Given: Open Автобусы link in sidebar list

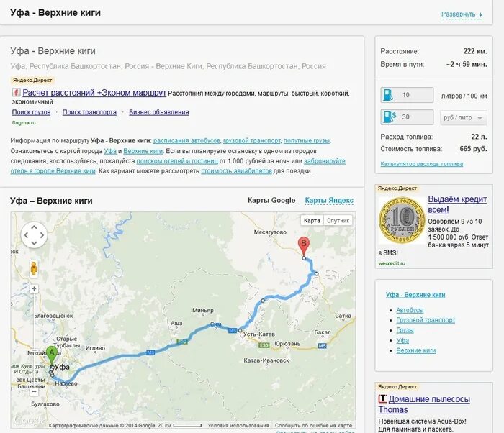Looking at the screenshot, I should tap(410, 310).
